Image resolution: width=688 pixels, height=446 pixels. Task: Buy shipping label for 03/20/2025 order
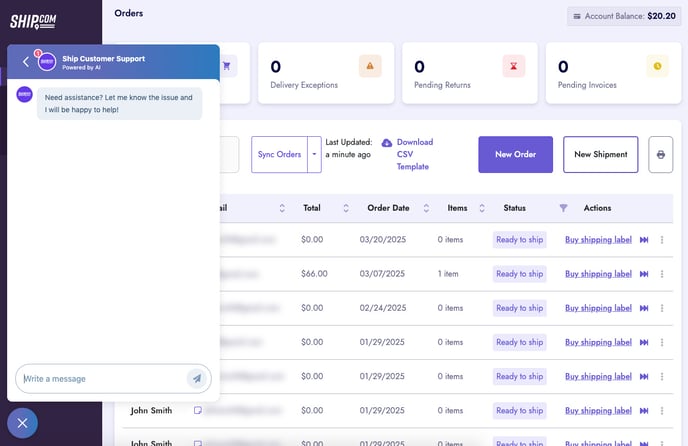[x=598, y=240]
